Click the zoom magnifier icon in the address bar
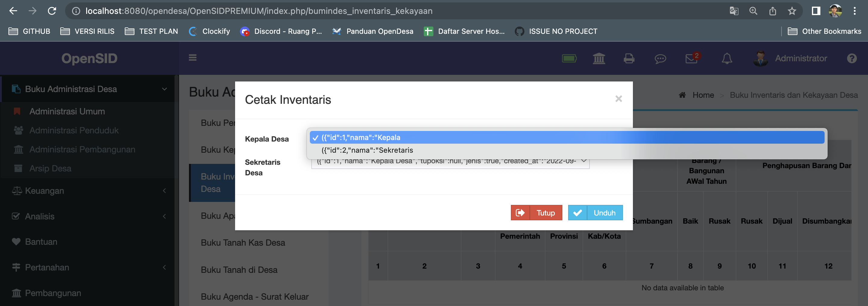Screen dimensions: 868x306 point(753,11)
